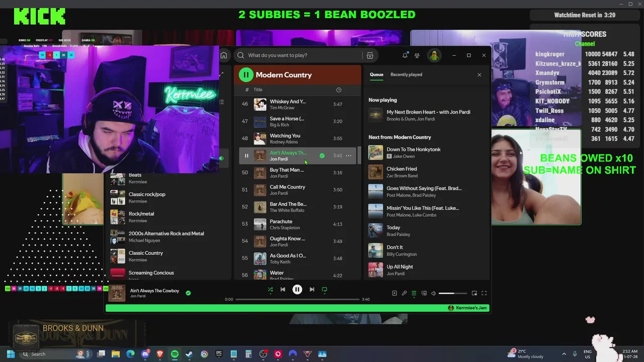Click the Spotify search input field
Screen dimensions: 644x362
pyautogui.click(x=303, y=55)
